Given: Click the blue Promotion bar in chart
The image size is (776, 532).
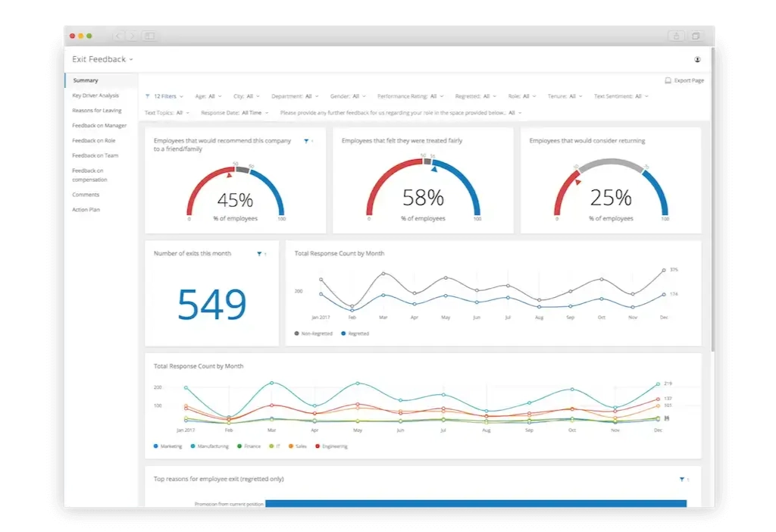Looking at the screenshot, I should [x=476, y=503].
